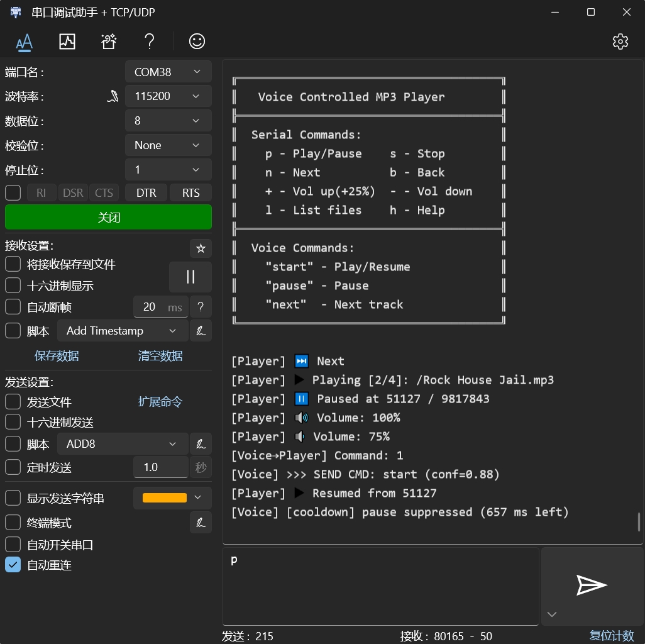Click the orange color swatch
Screen dimensions: 645x644
pyautogui.click(x=165, y=498)
